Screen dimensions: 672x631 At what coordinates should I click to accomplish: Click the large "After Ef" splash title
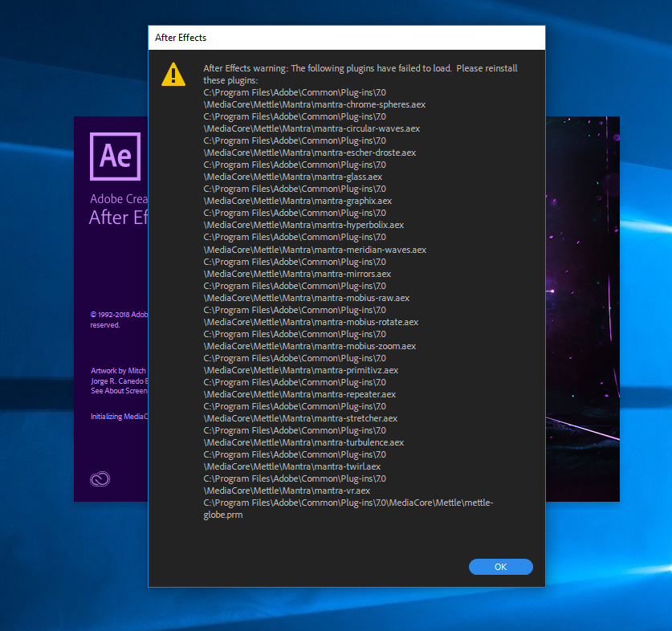point(118,218)
